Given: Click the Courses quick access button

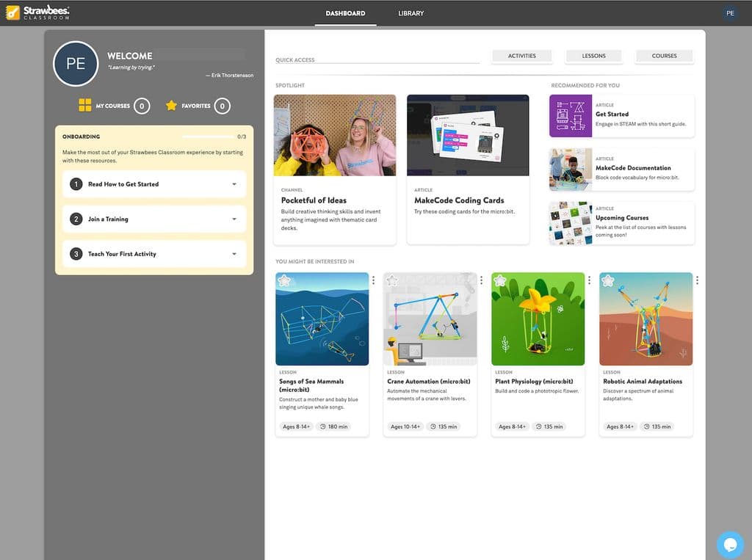Looking at the screenshot, I should (664, 56).
